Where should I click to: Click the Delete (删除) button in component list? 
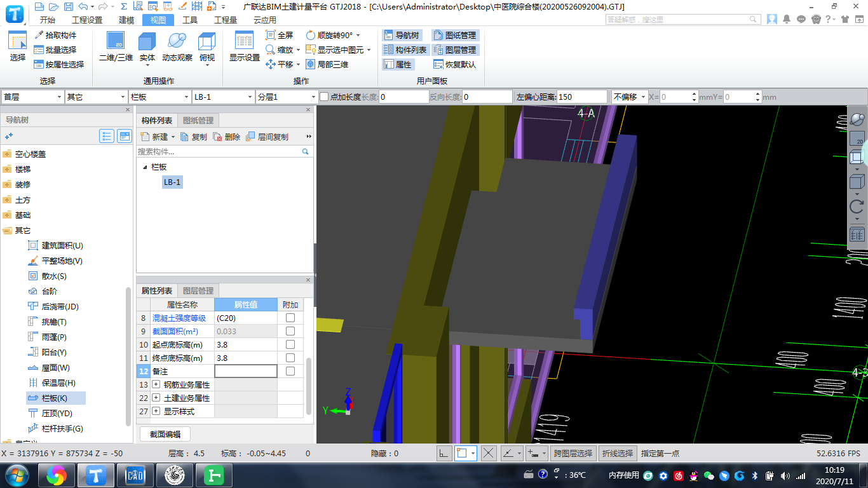[227, 137]
